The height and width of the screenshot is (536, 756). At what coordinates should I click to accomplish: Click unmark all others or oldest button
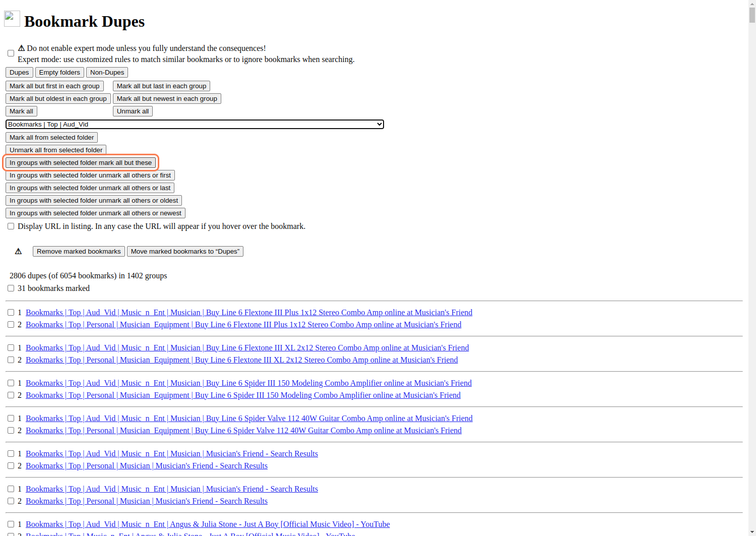click(94, 201)
